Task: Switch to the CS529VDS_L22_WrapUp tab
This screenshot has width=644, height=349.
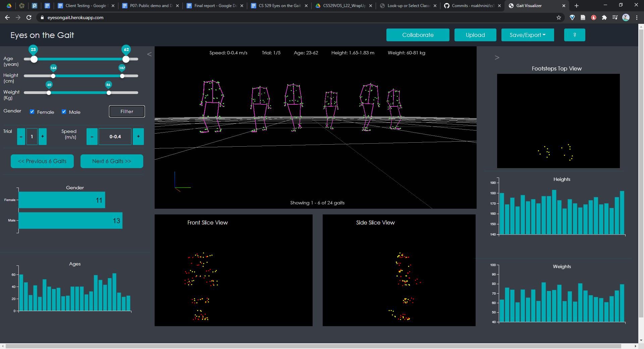Action: point(343,6)
